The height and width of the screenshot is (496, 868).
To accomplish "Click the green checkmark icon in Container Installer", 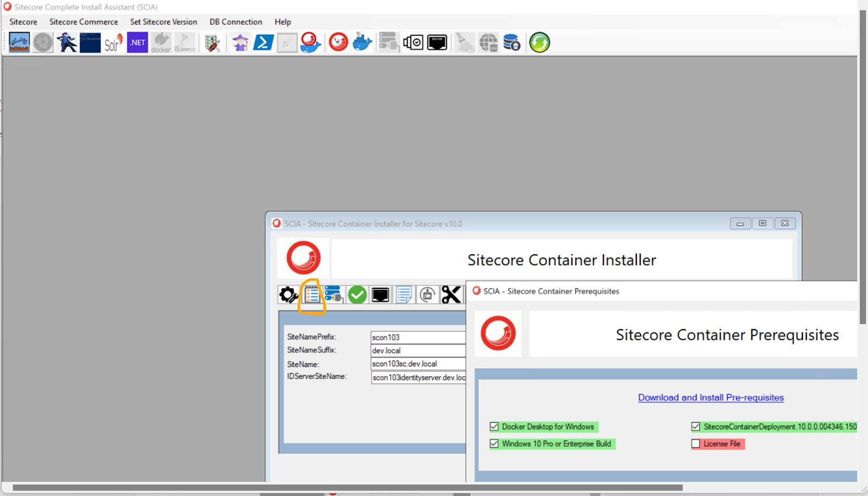I will [x=357, y=295].
